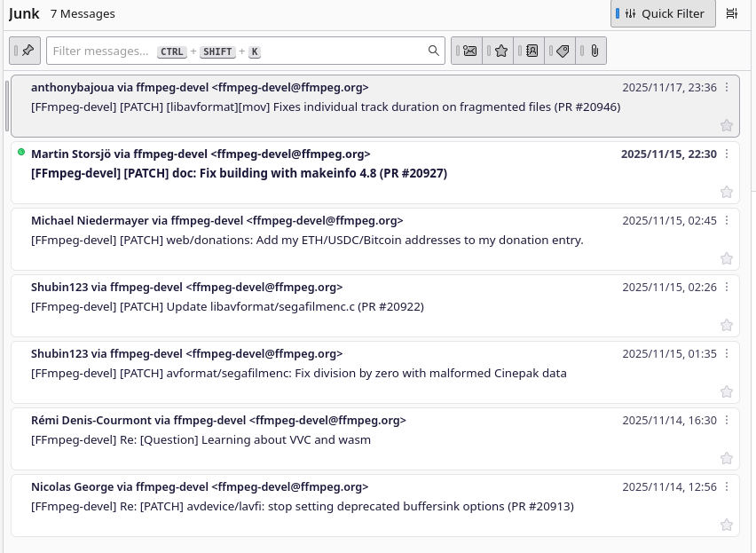
Task: Toggle the Quick Filter bar button
Action: [663, 14]
